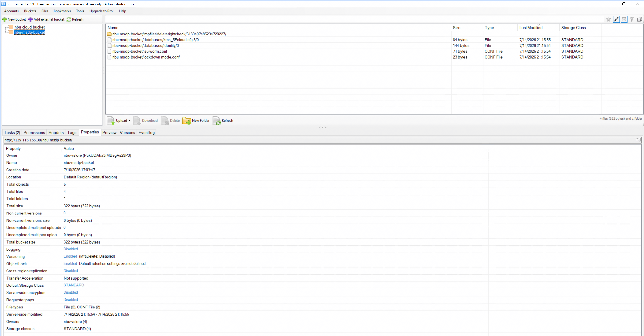644x336 pixels.
Task: Switch to the Preview tab
Action: click(109, 133)
